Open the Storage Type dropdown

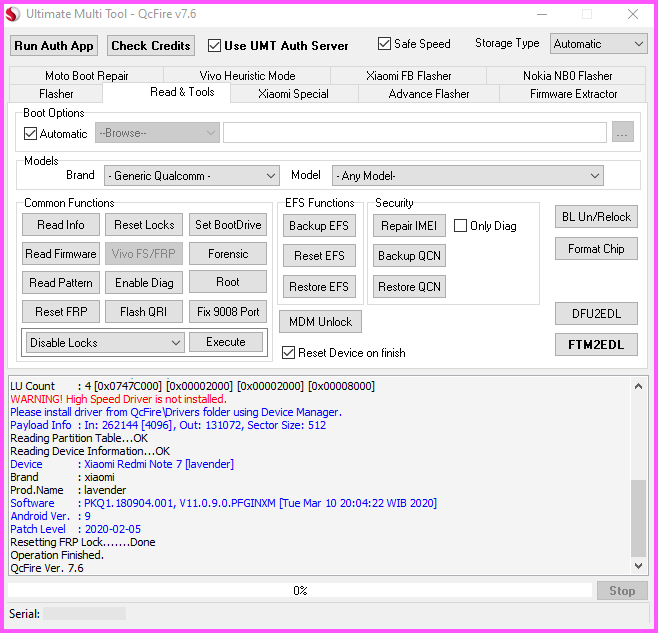pos(598,44)
